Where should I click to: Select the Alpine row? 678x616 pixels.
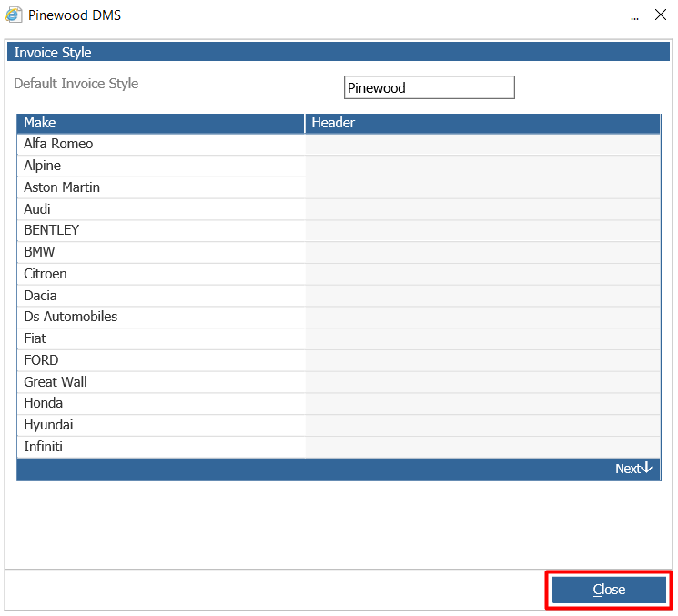pos(339,166)
